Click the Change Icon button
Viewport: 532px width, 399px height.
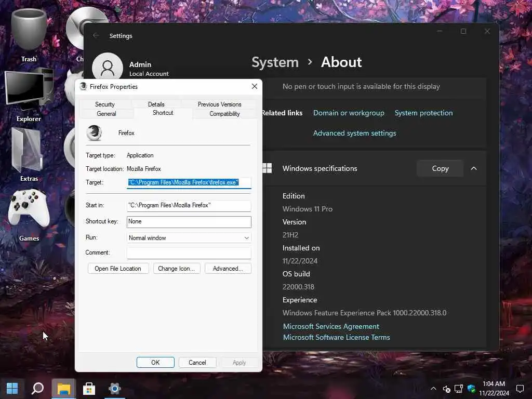[177, 269]
